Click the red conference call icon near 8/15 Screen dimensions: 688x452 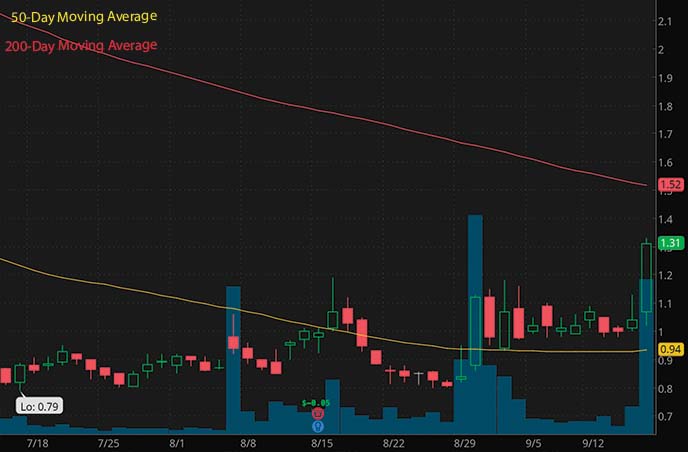click(x=318, y=413)
